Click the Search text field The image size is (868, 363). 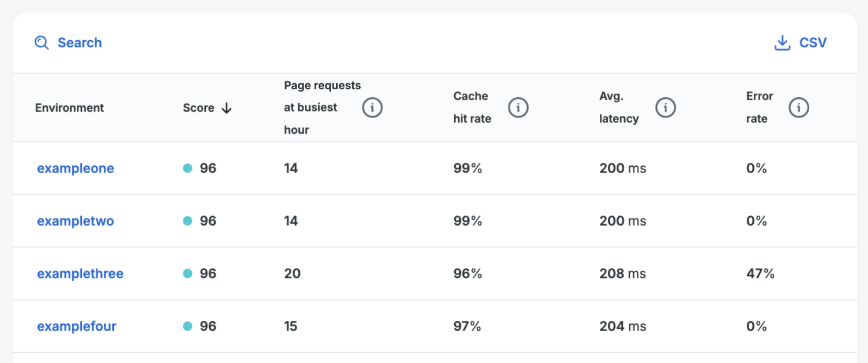(x=80, y=43)
